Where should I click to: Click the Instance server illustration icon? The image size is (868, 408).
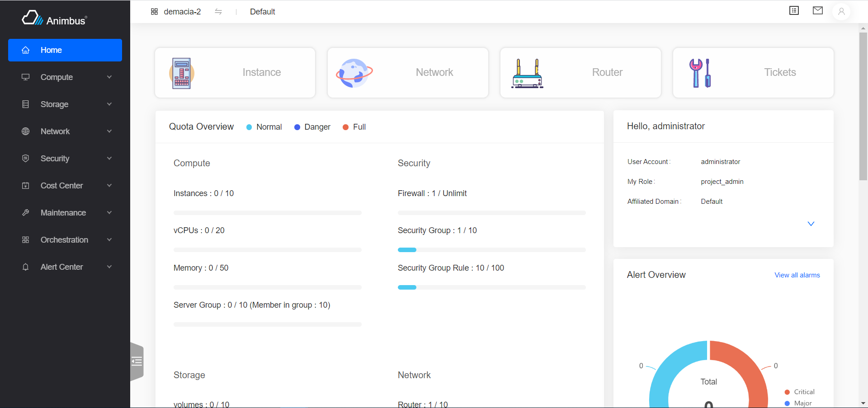click(x=182, y=73)
